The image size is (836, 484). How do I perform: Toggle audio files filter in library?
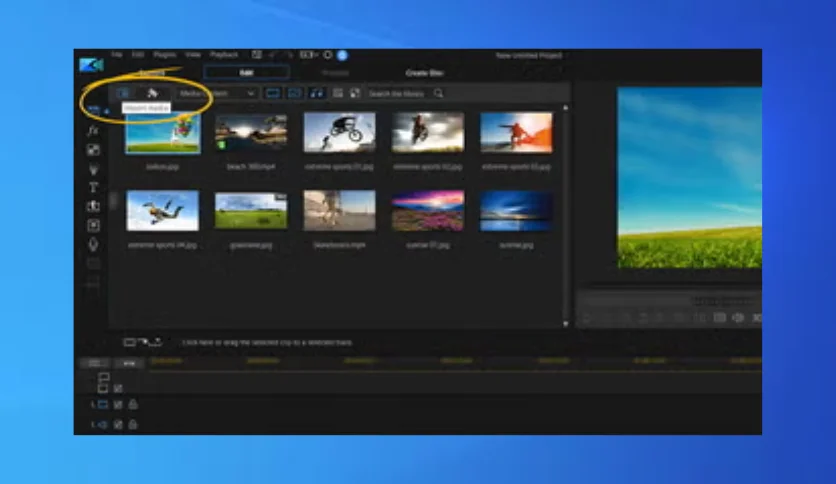point(317,93)
